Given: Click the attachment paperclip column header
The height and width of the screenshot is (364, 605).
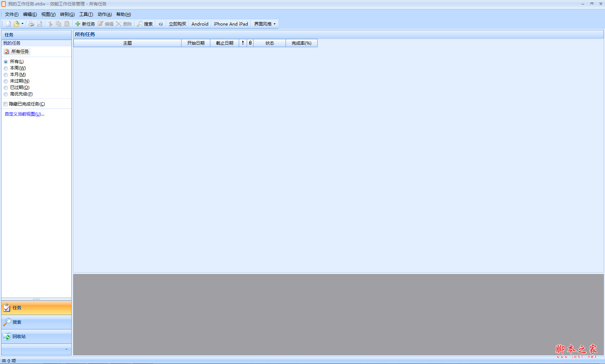Looking at the screenshot, I should click(250, 43).
